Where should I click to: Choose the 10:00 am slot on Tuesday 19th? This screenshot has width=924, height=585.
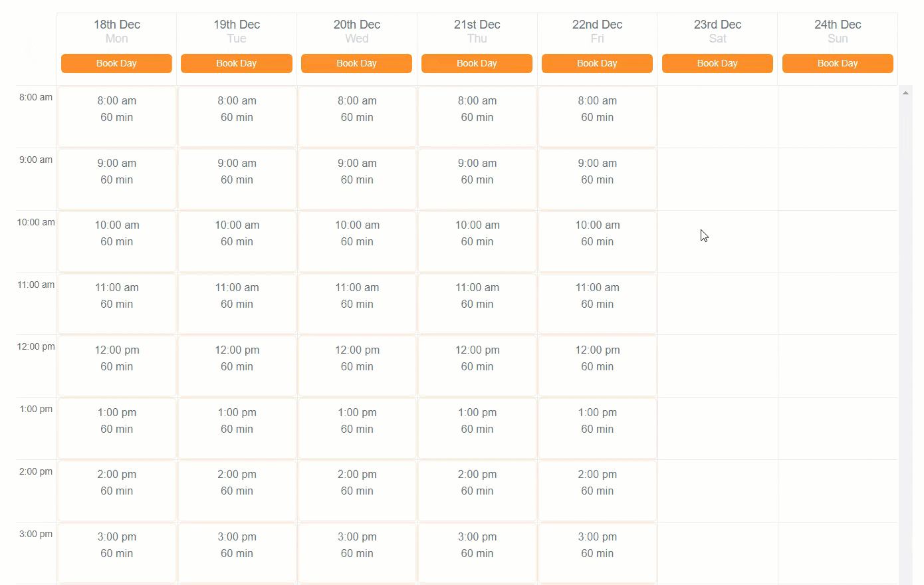pos(237,241)
